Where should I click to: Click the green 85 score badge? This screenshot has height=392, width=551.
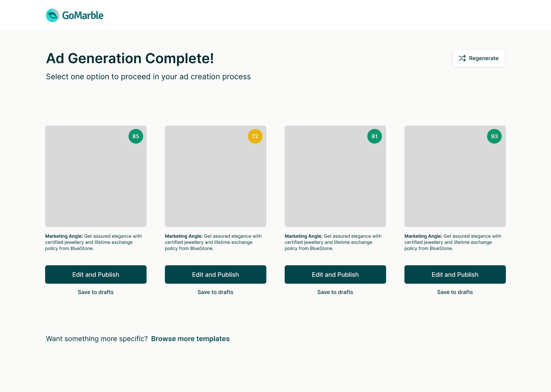click(x=136, y=136)
